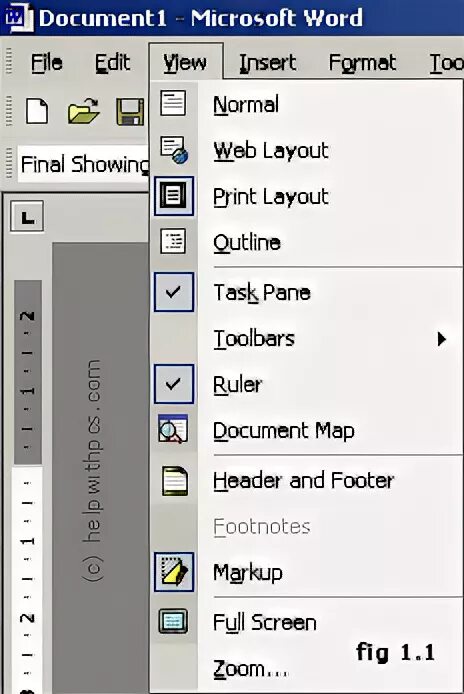The width and height of the screenshot is (464, 694).
Task: Open the Zoom... dialog entry
Action: coord(251,669)
